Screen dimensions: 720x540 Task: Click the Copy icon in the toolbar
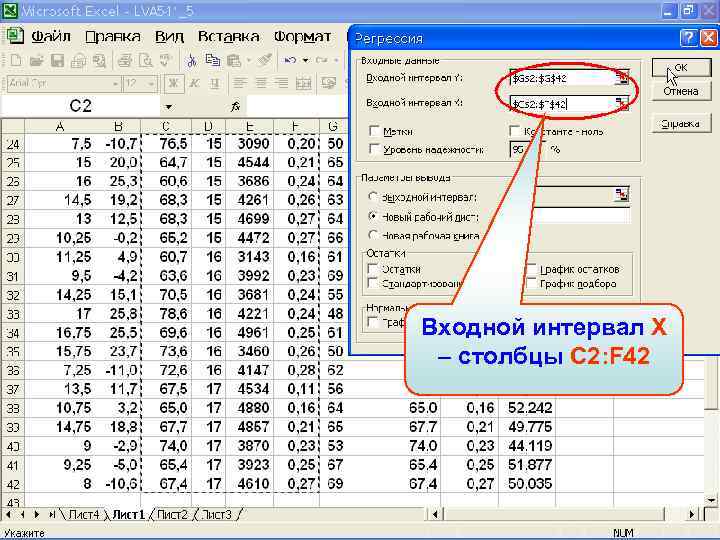click(x=213, y=61)
